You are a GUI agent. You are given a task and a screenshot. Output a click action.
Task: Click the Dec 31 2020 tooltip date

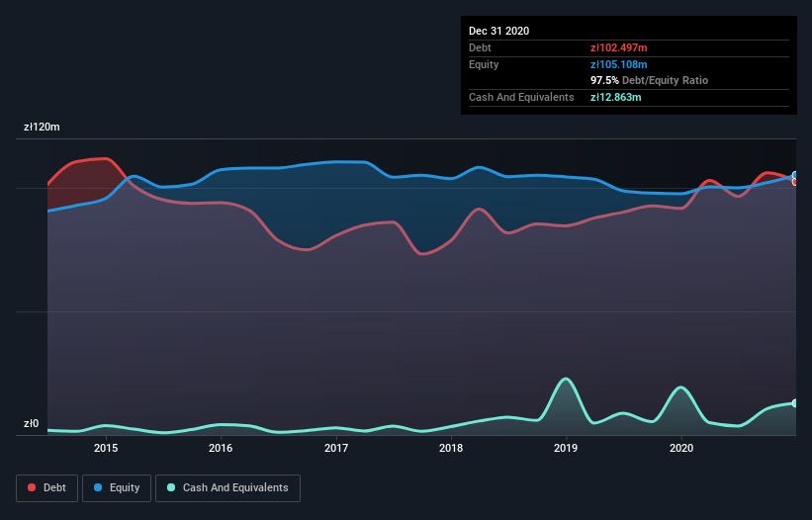pyautogui.click(x=498, y=31)
